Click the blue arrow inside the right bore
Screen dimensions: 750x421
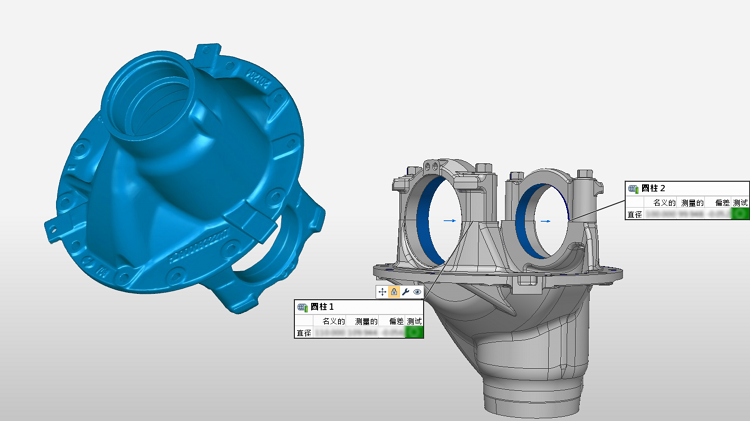(545, 220)
